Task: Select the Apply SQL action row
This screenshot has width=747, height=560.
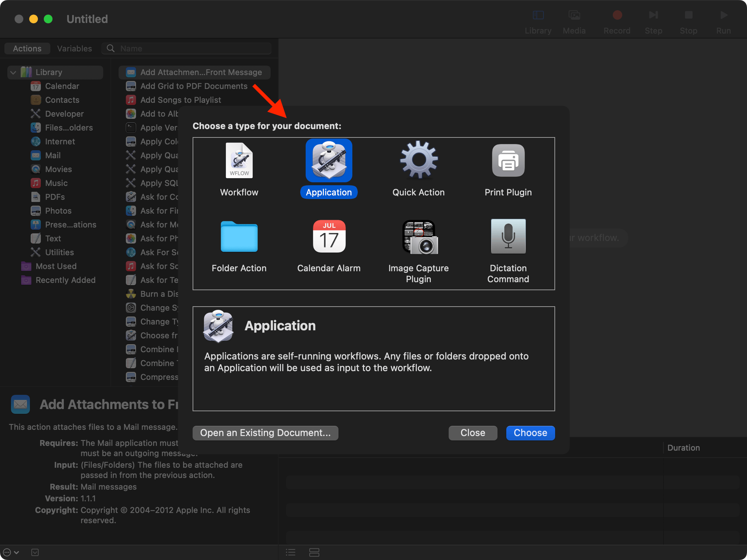Action: click(x=151, y=183)
